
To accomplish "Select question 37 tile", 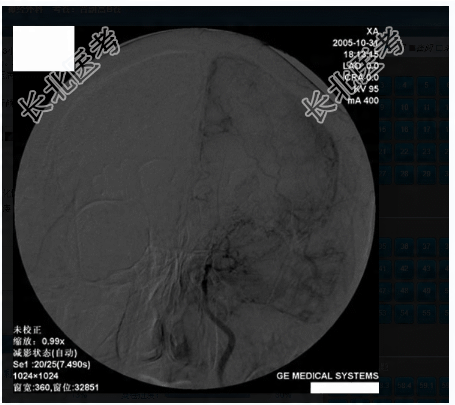I will (x=426, y=246).
